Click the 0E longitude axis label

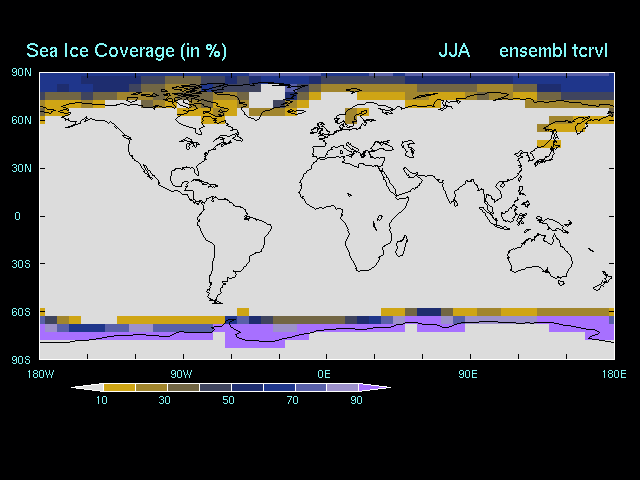324,374
